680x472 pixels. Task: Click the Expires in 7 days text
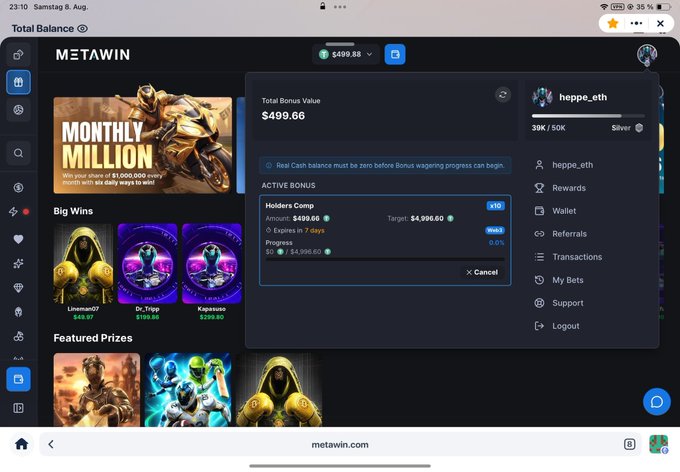pos(299,230)
